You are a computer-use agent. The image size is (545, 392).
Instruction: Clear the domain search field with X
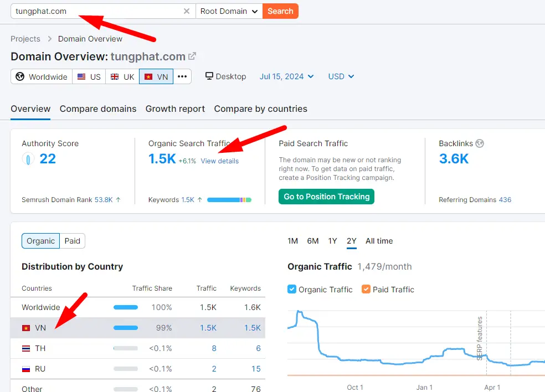[187, 11]
